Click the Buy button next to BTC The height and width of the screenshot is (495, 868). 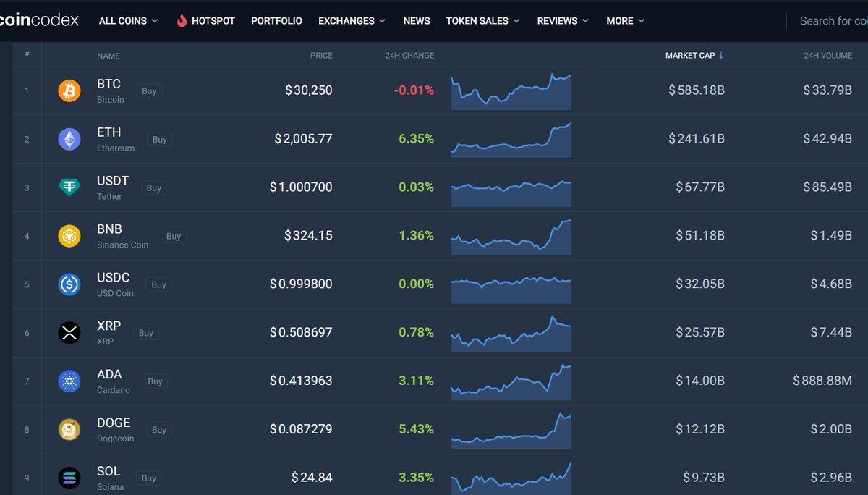click(x=149, y=91)
